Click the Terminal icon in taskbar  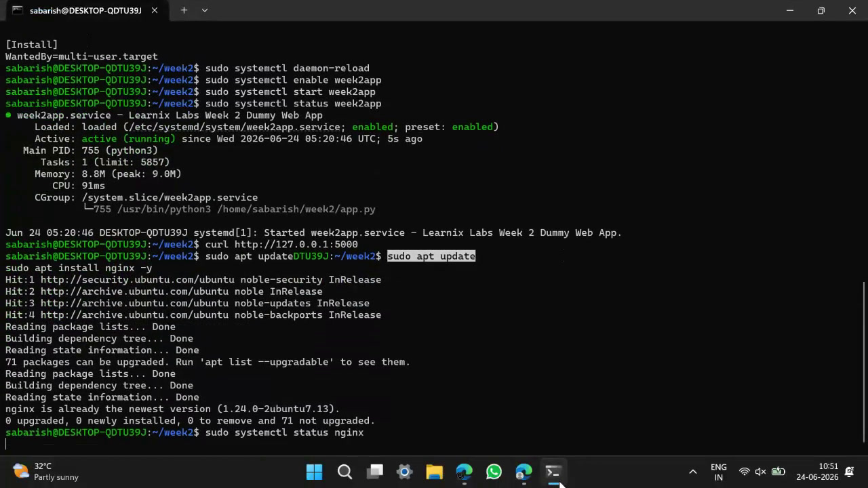pyautogui.click(x=554, y=472)
